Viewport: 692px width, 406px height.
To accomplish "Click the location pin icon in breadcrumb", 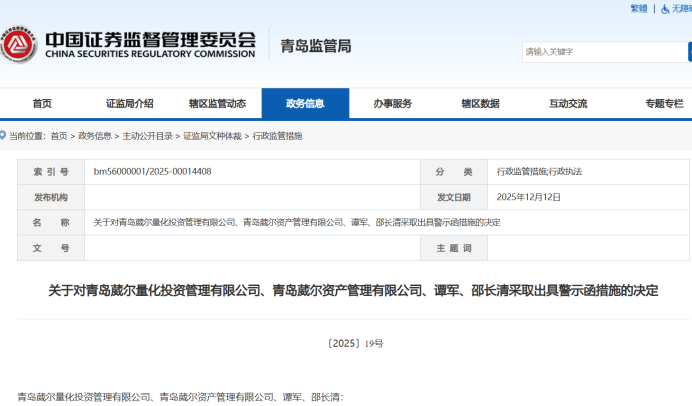I will pos(3,136).
